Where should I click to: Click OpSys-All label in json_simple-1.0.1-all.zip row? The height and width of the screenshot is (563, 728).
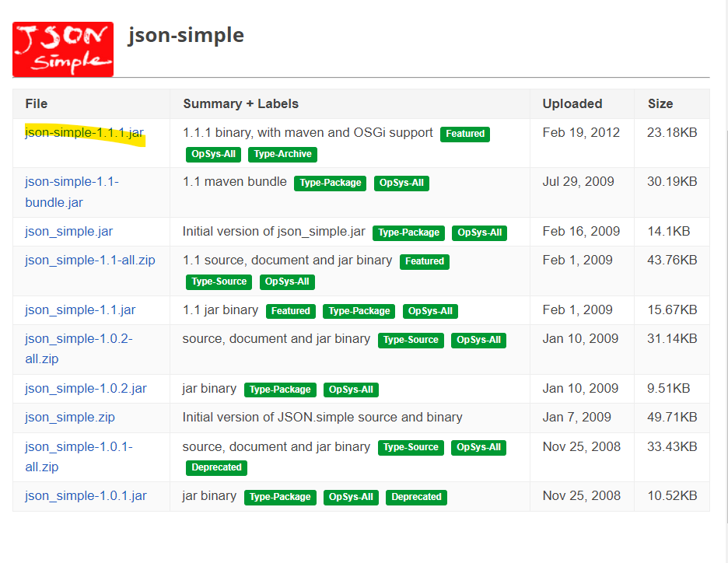[x=478, y=447]
